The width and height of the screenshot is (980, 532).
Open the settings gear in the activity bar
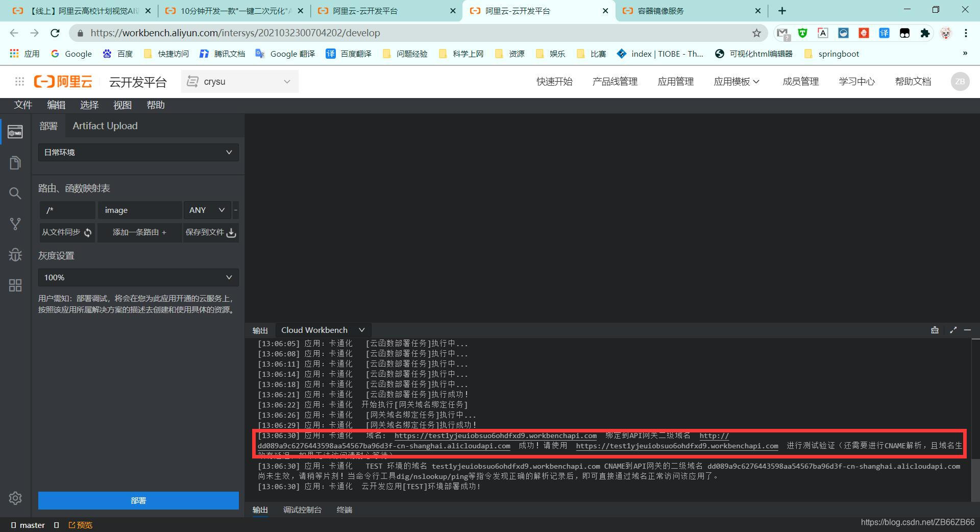click(x=15, y=498)
